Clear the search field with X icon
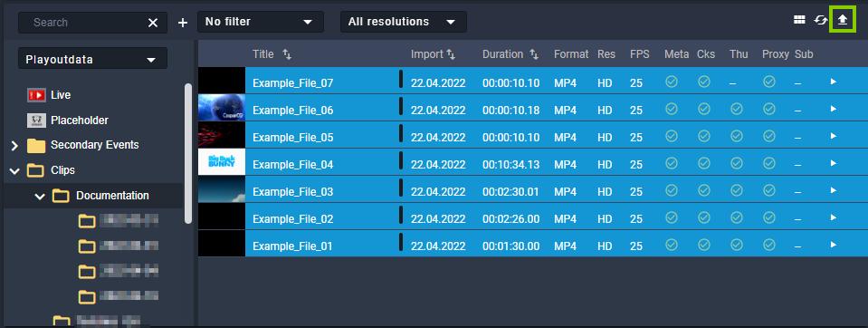 pos(153,23)
